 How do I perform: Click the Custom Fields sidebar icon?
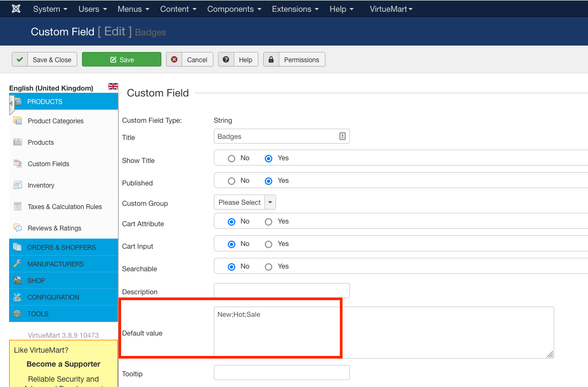pyautogui.click(x=18, y=163)
